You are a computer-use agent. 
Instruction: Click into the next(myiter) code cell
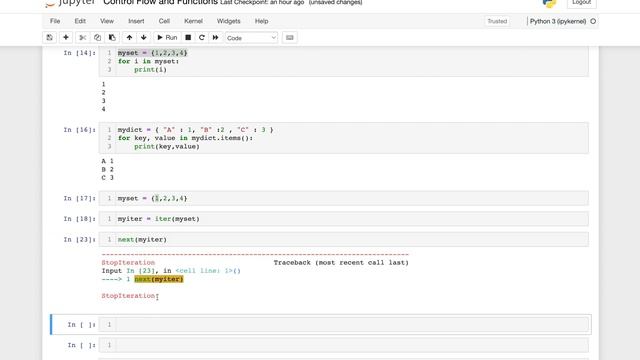click(344, 240)
